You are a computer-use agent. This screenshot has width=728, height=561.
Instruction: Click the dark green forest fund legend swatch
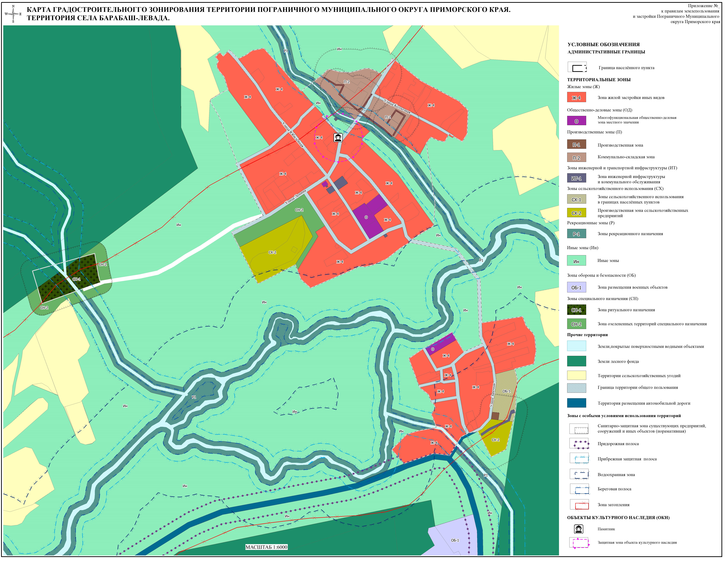[x=577, y=361]
